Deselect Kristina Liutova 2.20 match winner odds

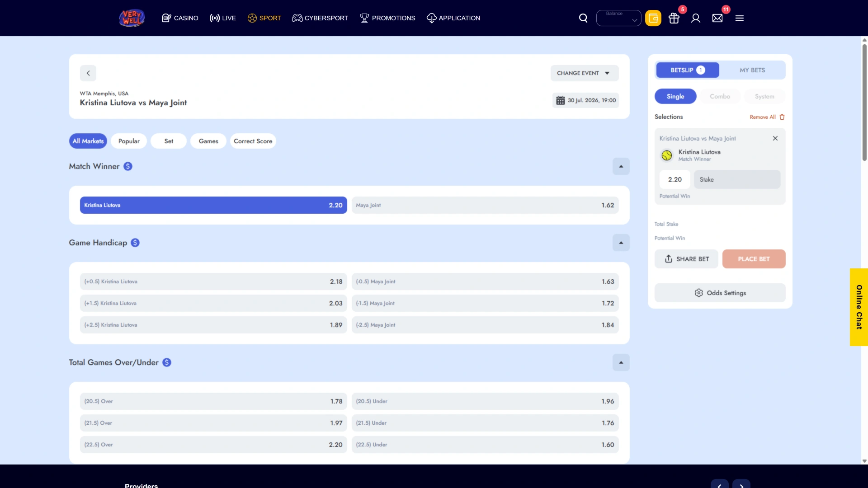tap(213, 205)
